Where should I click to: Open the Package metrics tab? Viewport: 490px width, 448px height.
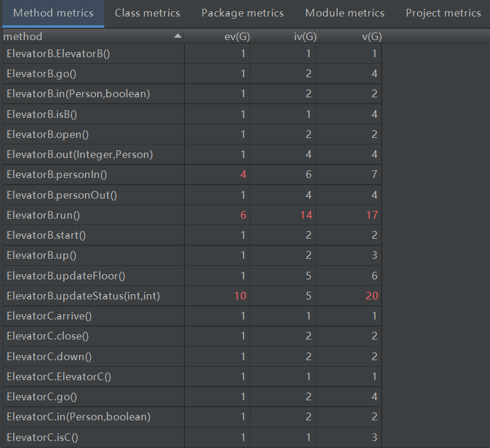pos(242,13)
